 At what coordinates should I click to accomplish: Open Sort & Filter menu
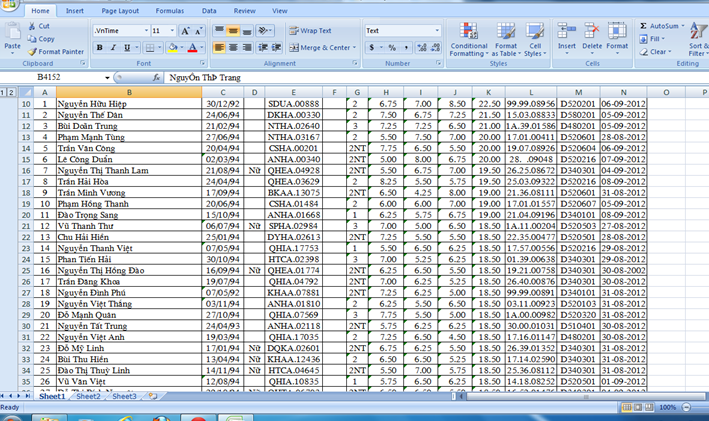tap(698, 40)
